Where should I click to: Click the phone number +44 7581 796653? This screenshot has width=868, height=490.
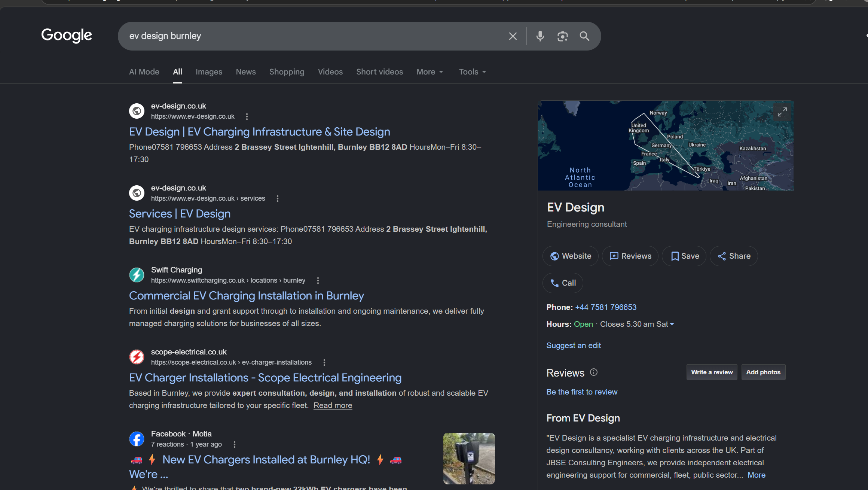point(606,307)
